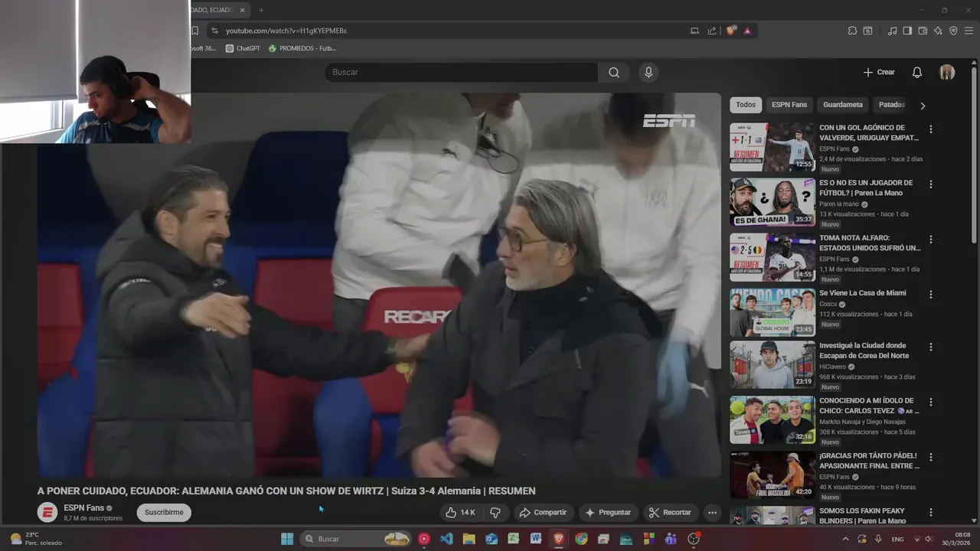The image size is (980, 551).
Task: Open options menu for Casa de Miami video
Action: tap(931, 294)
